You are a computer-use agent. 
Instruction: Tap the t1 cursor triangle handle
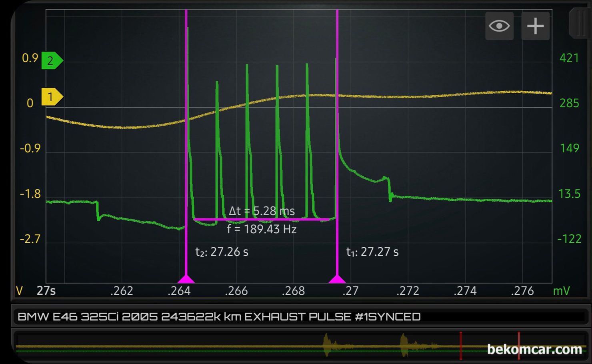pyautogui.click(x=337, y=279)
